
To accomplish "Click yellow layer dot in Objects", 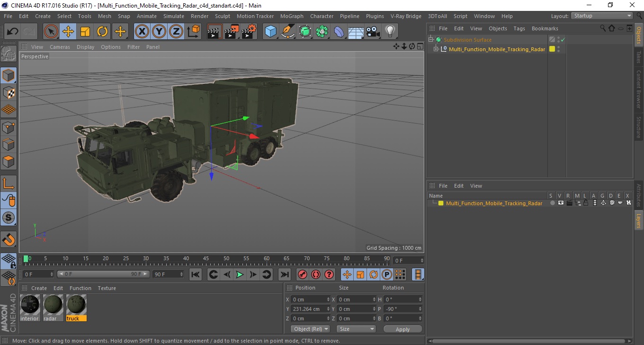I will point(552,49).
